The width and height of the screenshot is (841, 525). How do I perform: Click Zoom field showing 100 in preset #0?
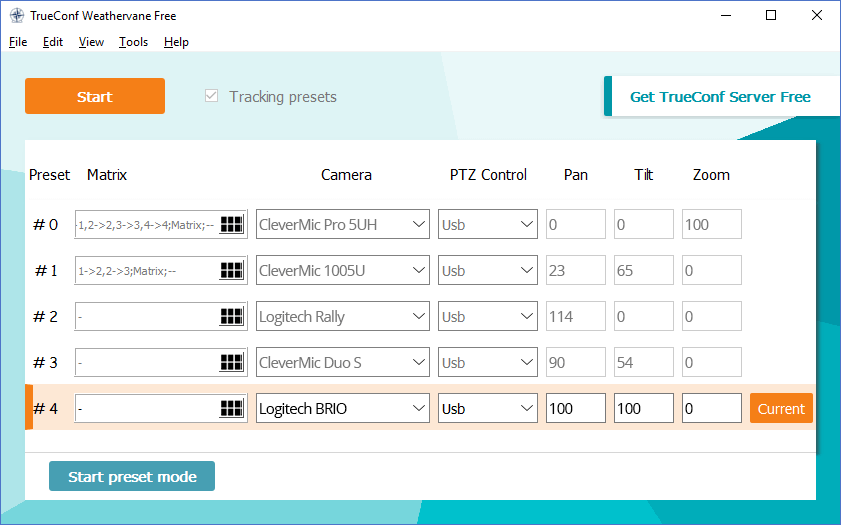coord(712,224)
